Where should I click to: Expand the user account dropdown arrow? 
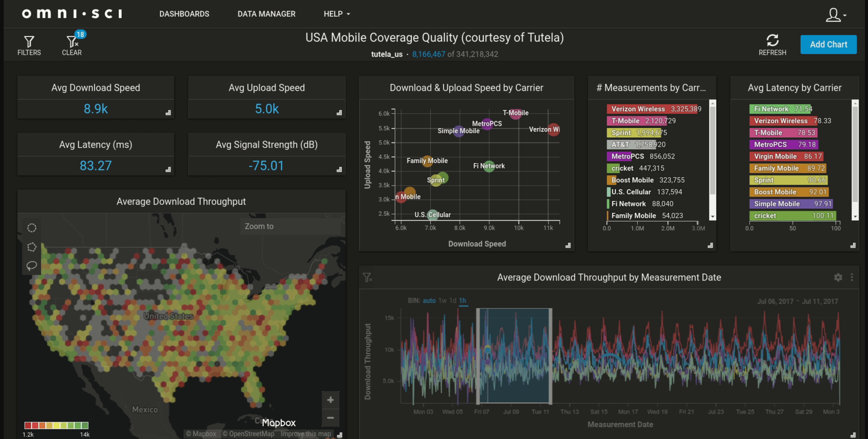(845, 15)
